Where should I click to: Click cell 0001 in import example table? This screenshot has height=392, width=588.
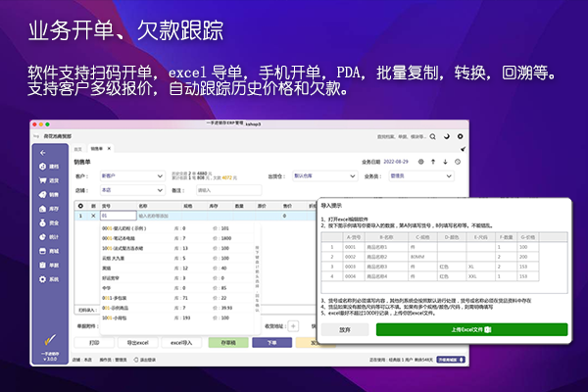click(350, 247)
